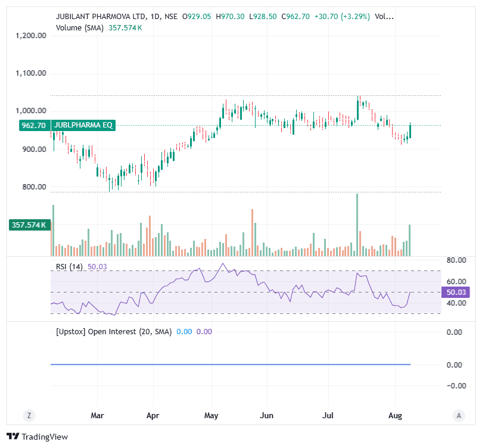
Task: Select the Volume (SMA) indicator legend
Action: click(x=80, y=28)
